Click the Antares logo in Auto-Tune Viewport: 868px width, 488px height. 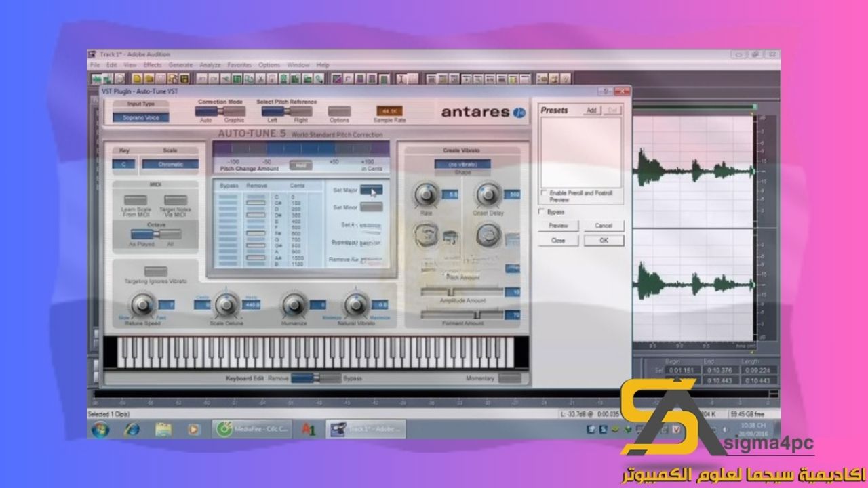point(483,112)
